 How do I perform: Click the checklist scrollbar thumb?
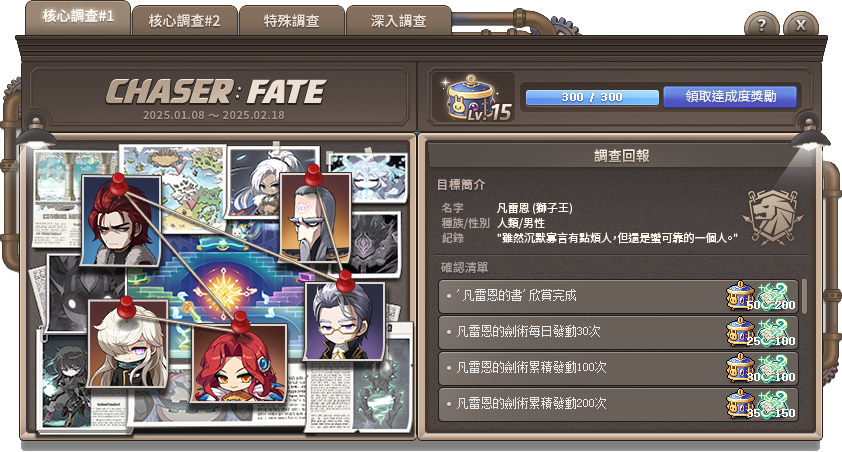[x=804, y=296]
